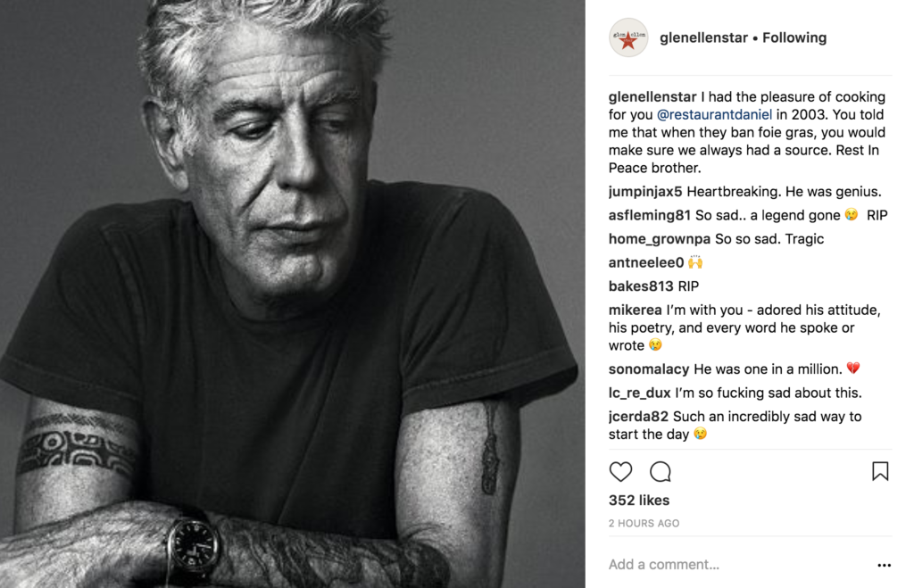Image resolution: width=914 pixels, height=588 pixels.
Task: Go to the bakes813 user profile
Action: pyautogui.click(x=641, y=286)
